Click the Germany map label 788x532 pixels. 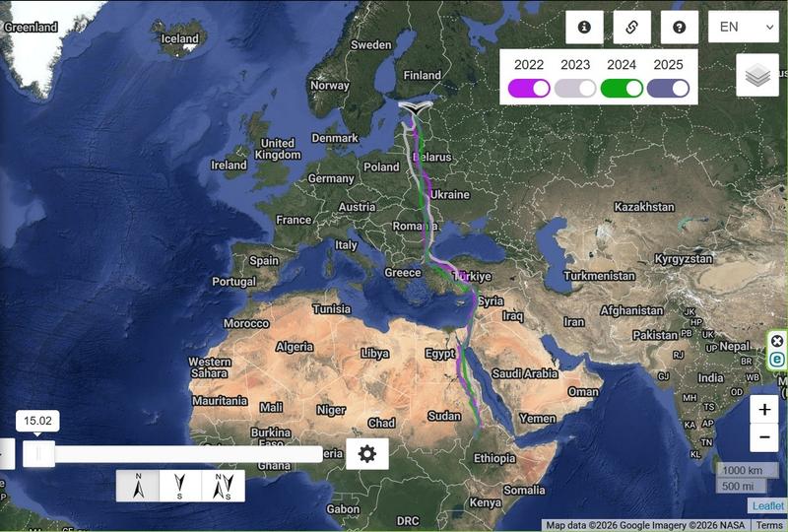pos(331,178)
